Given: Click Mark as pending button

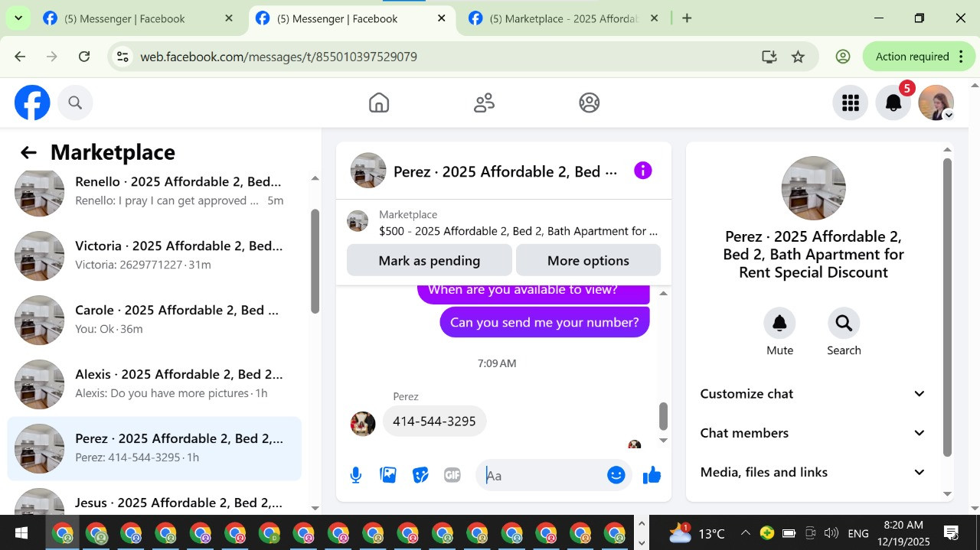Looking at the screenshot, I should pyautogui.click(x=429, y=261).
